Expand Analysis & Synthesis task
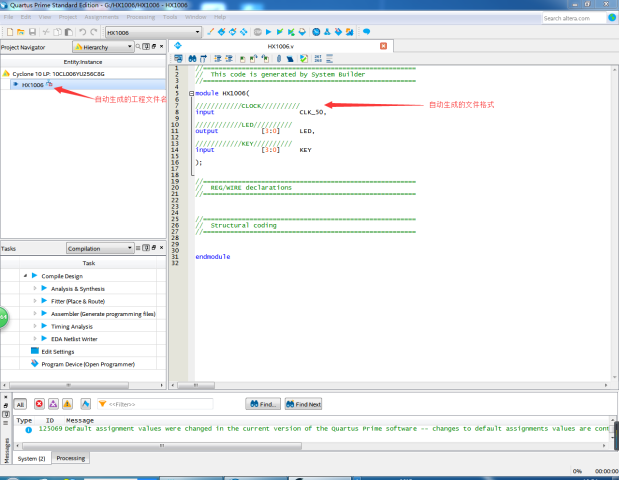 pyautogui.click(x=35, y=288)
